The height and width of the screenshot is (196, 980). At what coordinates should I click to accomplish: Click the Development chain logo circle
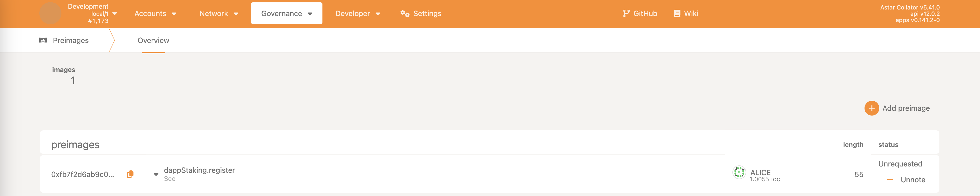pyautogui.click(x=50, y=14)
